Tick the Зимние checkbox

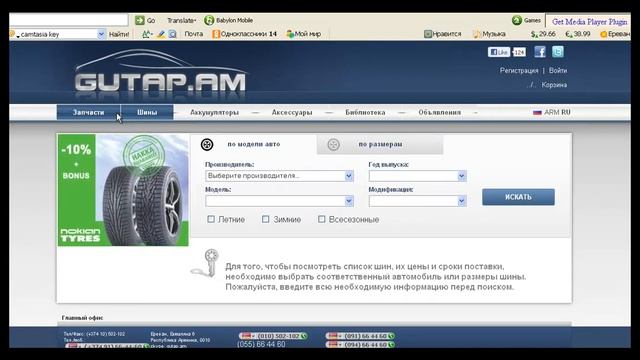click(265, 219)
